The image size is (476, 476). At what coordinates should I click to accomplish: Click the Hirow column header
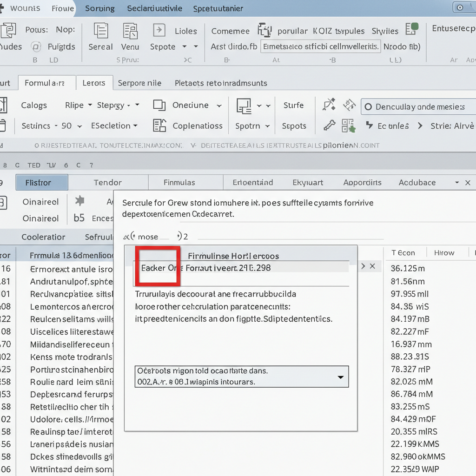pyautogui.click(x=444, y=253)
